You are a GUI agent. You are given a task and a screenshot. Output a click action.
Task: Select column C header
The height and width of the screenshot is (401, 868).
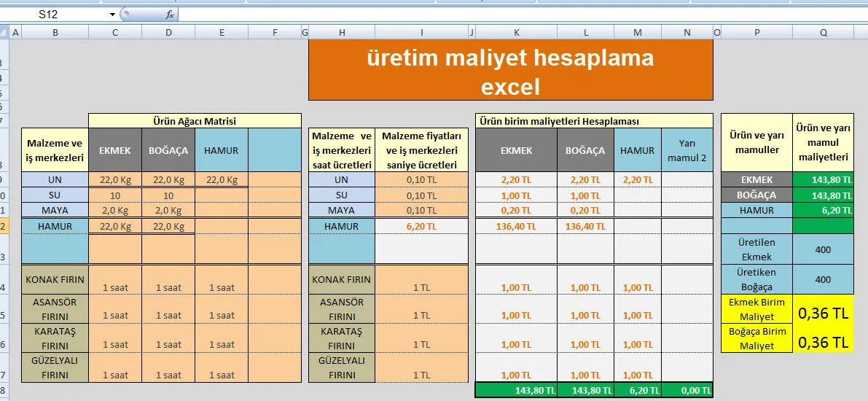click(x=115, y=31)
